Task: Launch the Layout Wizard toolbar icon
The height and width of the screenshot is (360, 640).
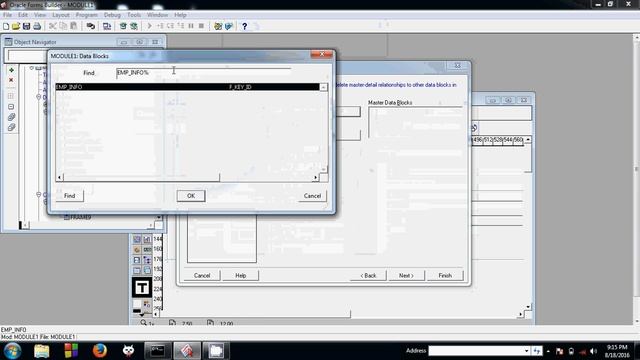Action: click(x=229, y=26)
